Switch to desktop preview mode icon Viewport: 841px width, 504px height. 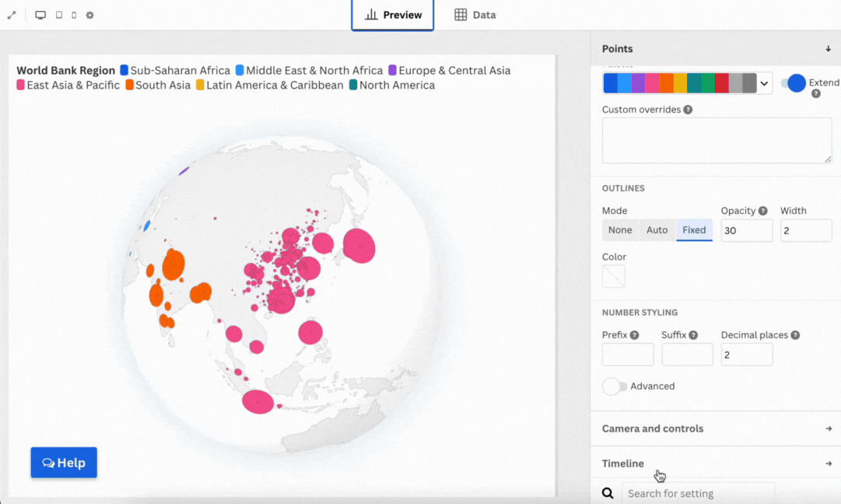click(x=40, y=15)
